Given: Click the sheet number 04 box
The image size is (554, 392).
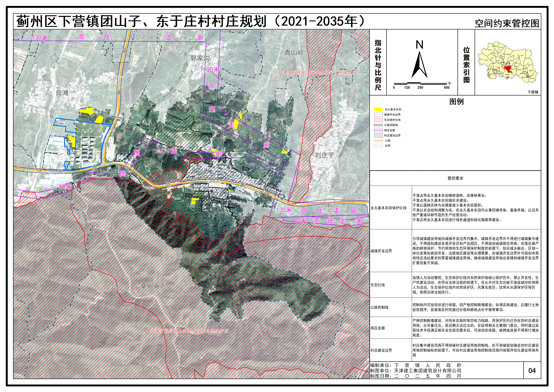Looking at the screenshot, I should 532,371.
